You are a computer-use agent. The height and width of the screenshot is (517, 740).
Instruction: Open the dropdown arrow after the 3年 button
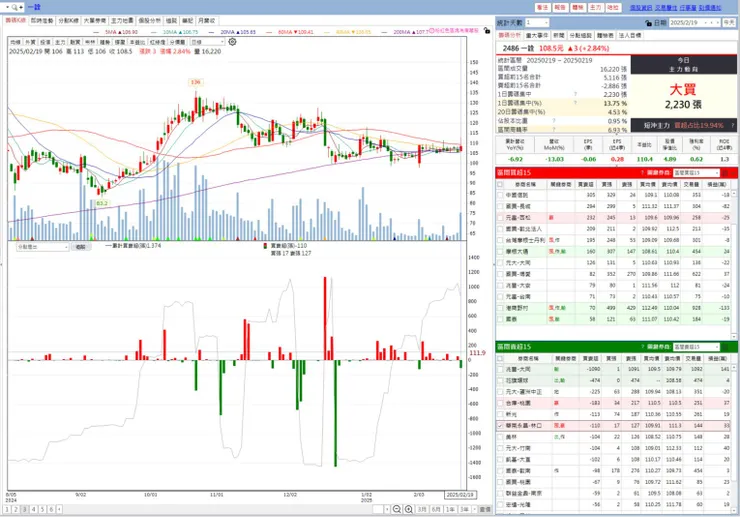coord(474,509)
